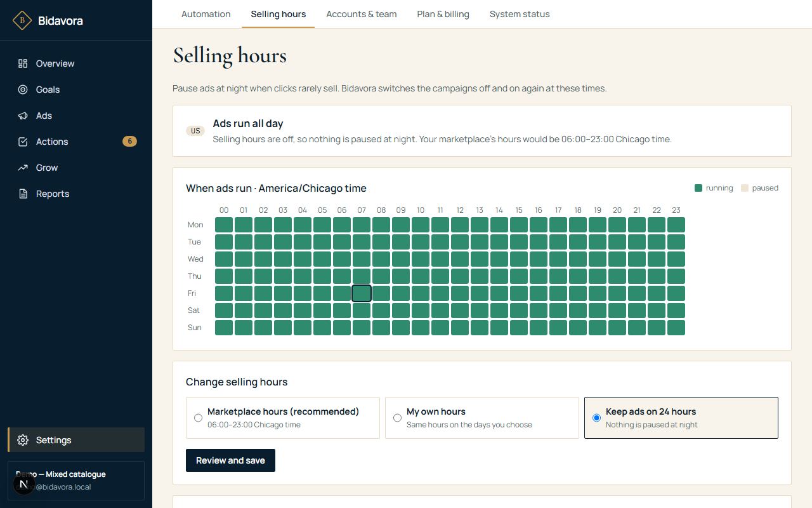The height and width of the screenshot is (508, 812).
Task: Open the Mixed catalogue account card
Action: [76, 481]
